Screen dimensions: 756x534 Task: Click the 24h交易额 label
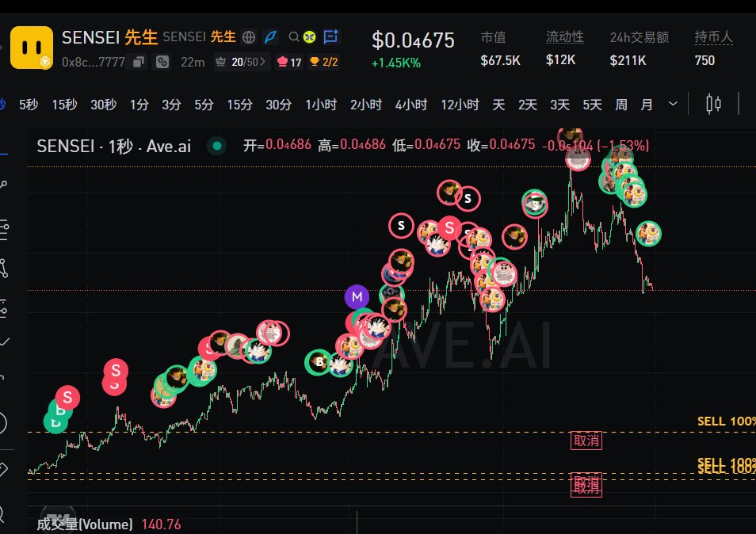click(640, 37)
